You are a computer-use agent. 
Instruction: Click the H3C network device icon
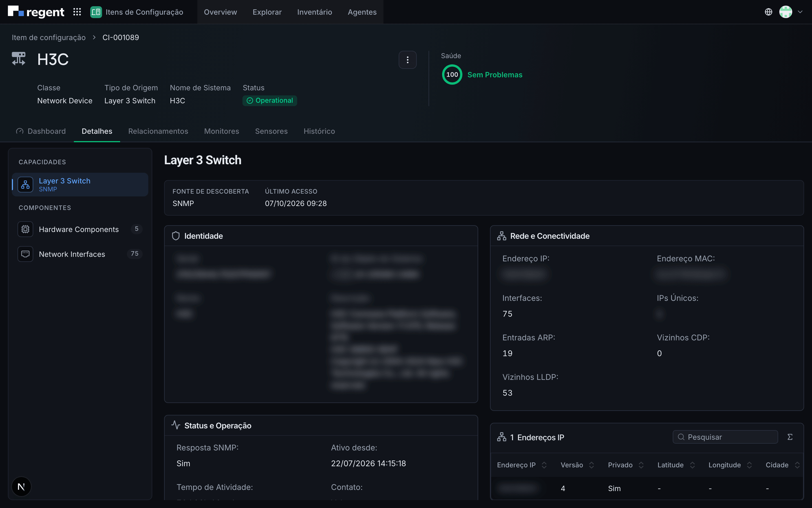point(19,59)
